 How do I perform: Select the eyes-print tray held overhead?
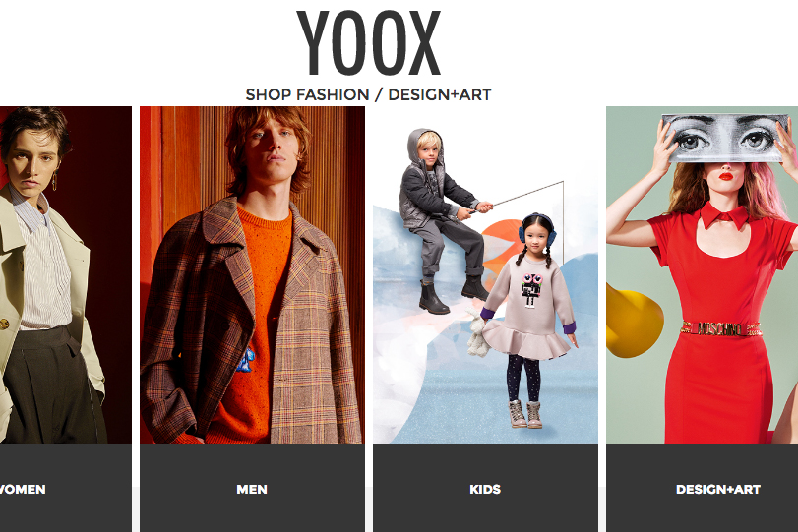pos(723,138)
